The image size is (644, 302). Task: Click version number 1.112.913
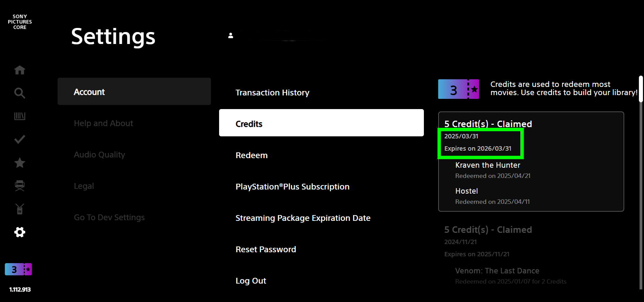tap(20, 289)
